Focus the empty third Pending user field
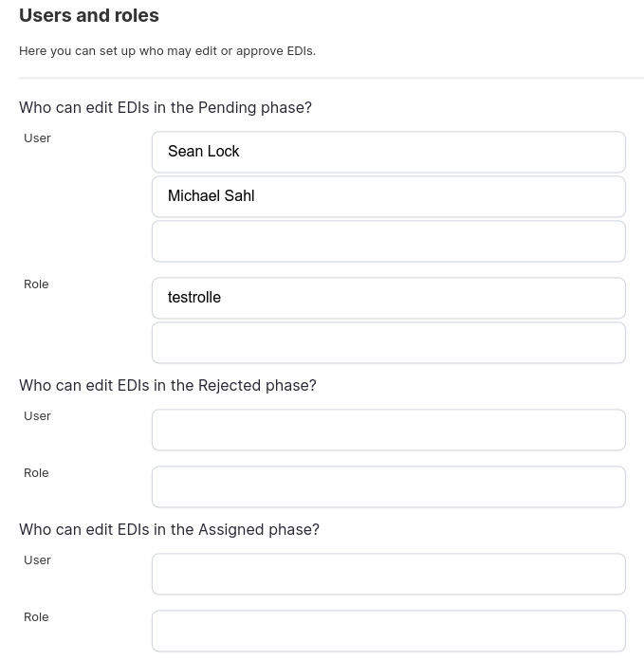Image resolution: width=644 pixels, height=660 pixels. (388, 241)
